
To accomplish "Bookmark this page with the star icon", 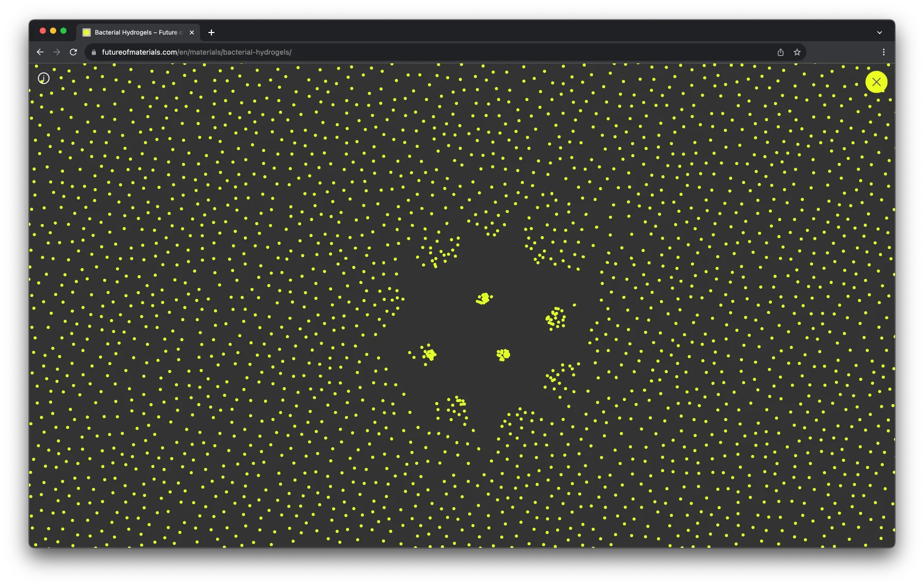I will point(797,52).
